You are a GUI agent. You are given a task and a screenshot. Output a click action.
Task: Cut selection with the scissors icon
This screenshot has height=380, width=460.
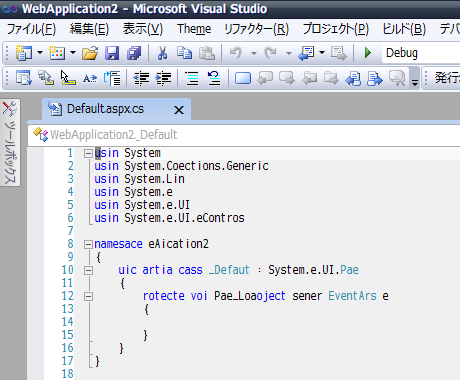pyautogui.click(x=162, y=53)
